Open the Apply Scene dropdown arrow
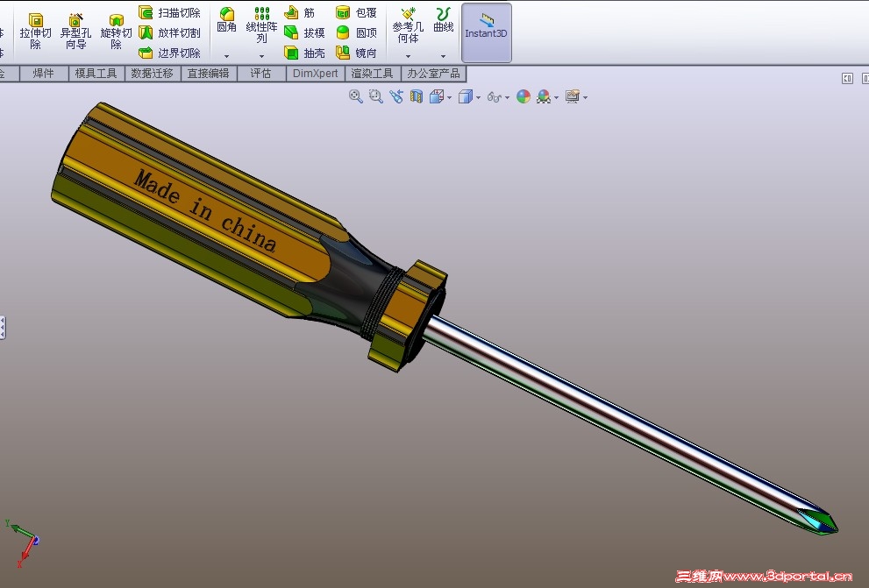The width and height of the screenshot is (869, 588). [556, 98]
